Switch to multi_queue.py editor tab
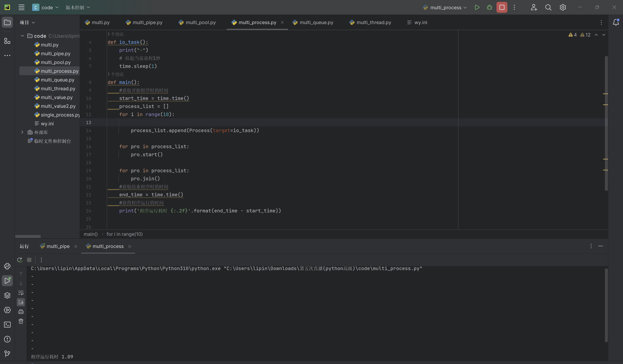This screenshot has height=364, width=623. 313,22
